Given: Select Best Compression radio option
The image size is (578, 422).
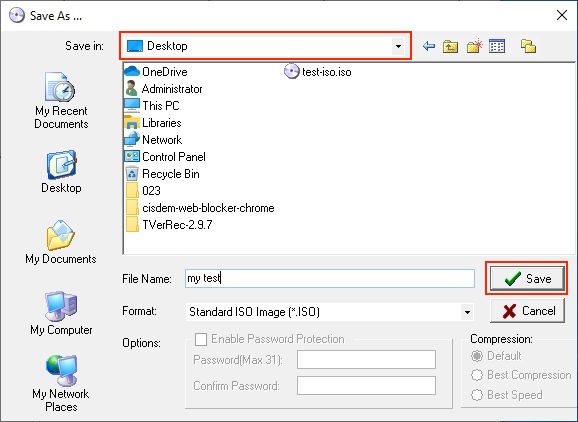Looking at the screenshot, I should tap(477, 375).
